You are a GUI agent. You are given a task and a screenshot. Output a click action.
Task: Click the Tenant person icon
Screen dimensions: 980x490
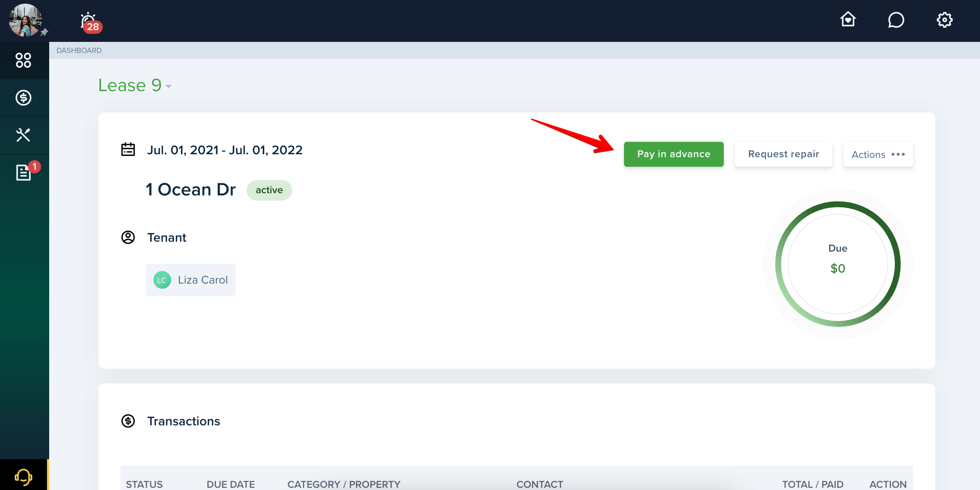128,237
